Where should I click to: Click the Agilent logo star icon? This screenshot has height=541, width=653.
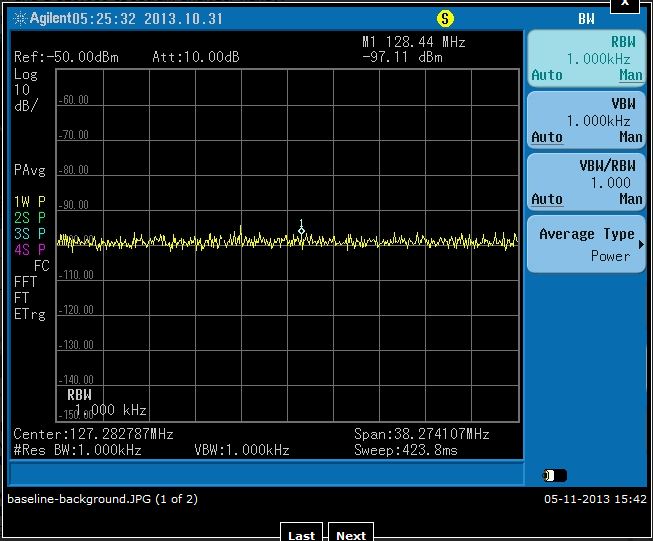click(20, 19)
